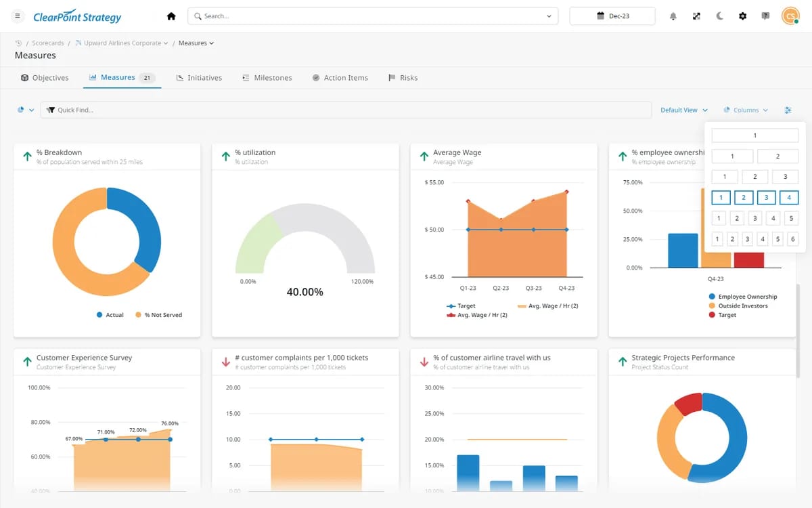Image resolution: width=812 pixels, height=508 pixels.
Task: Click the ClearPoint Strategy logo
Action: tap(77, 16)
